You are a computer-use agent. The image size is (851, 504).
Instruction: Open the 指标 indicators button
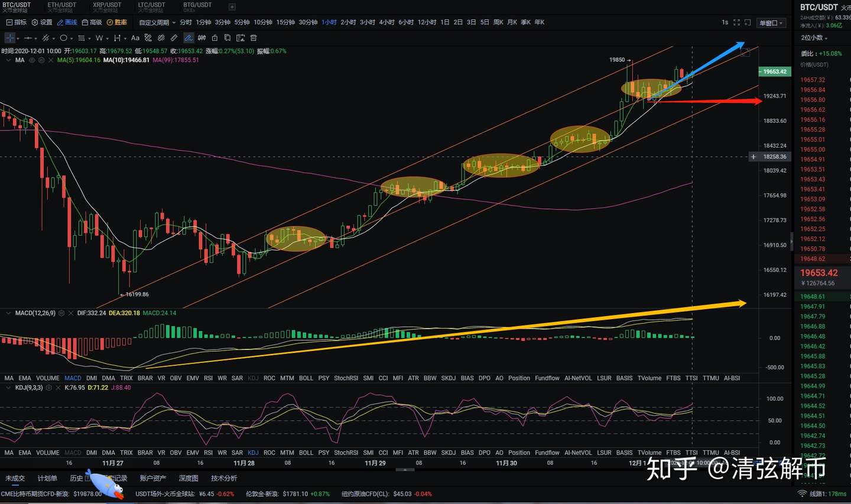pyautogui.click(x=16, y=22)
